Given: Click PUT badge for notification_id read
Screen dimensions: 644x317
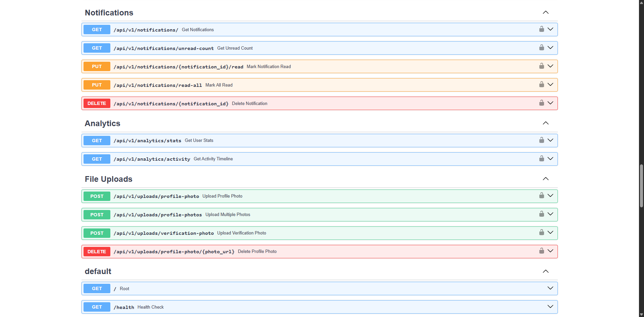Looking at the screenshot, I should tap(97, 66).
